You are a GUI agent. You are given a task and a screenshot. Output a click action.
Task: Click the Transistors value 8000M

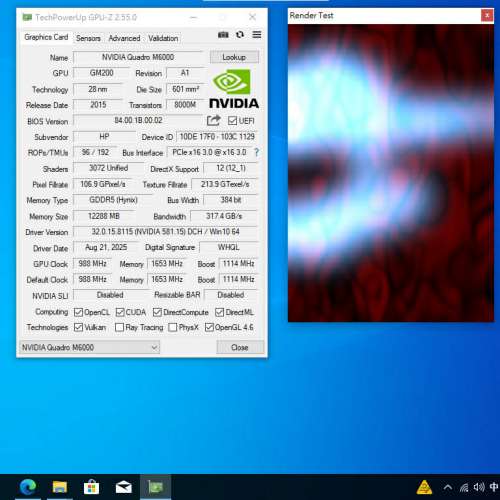185,105
